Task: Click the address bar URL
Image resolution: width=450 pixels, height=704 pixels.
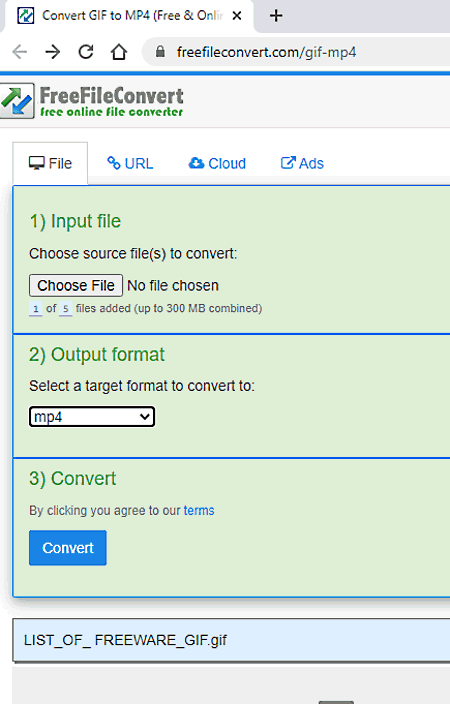Action: click(x=266, y=52)
